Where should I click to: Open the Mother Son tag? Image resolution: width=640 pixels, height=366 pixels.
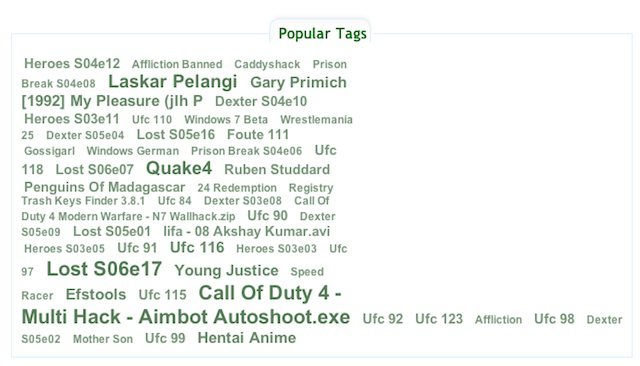tap(103, 339)
